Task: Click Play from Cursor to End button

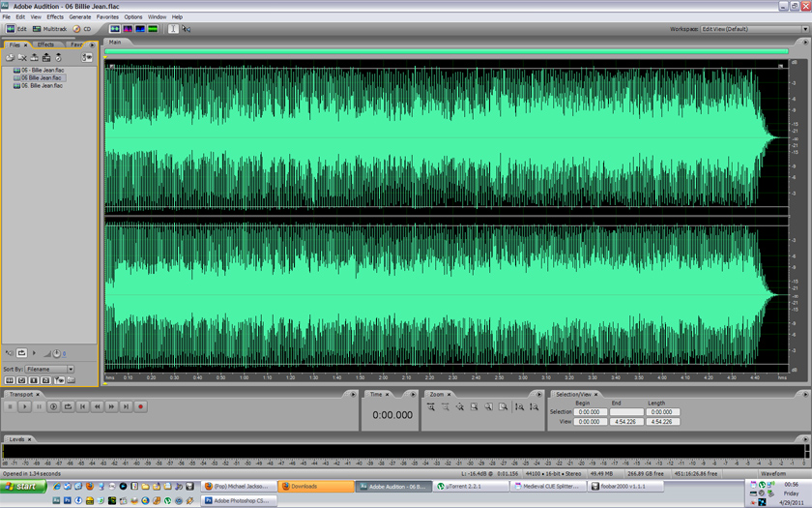Action: coord(53,407)
